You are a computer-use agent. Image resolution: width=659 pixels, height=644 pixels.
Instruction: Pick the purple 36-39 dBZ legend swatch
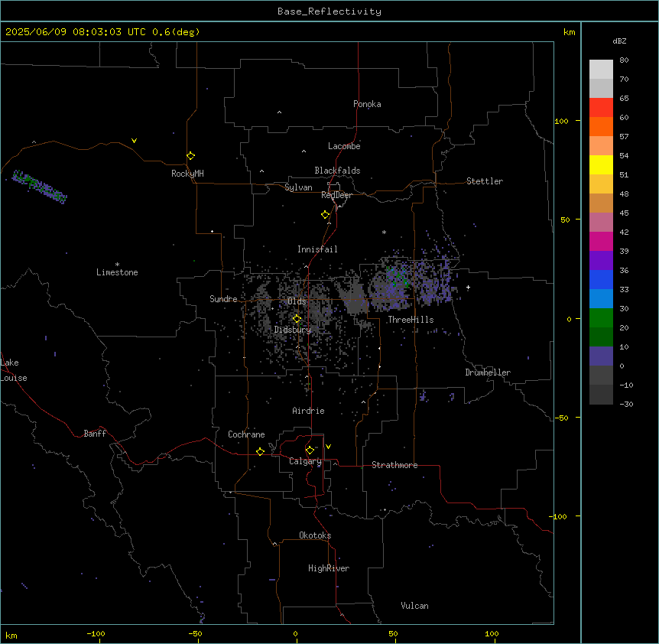601,261
